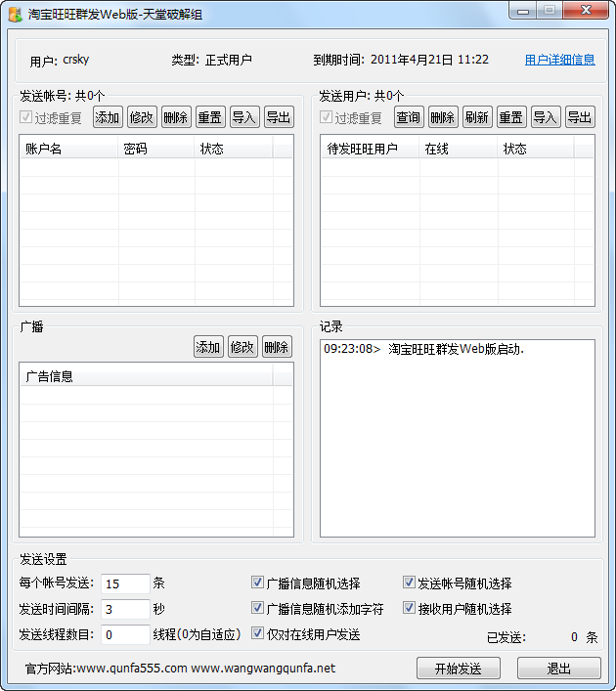Select the 在线 column header
The height and width of the screenshot is (691, 616).
459,149
